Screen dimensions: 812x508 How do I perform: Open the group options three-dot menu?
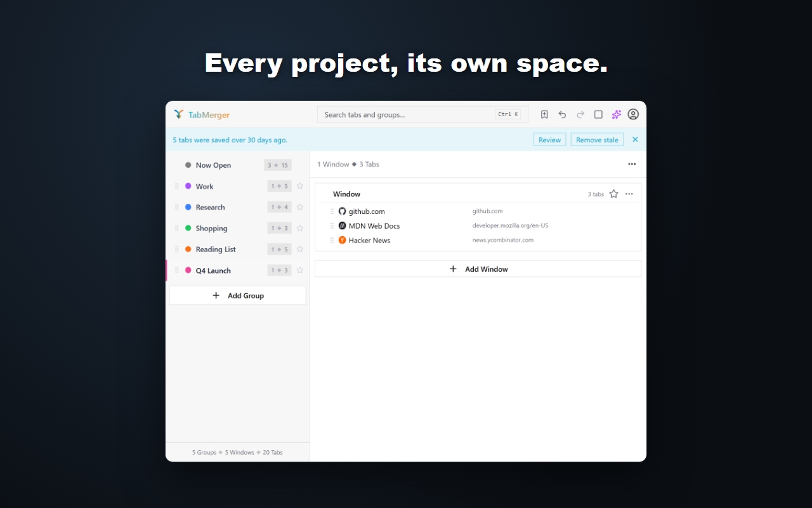click(632, 164)
